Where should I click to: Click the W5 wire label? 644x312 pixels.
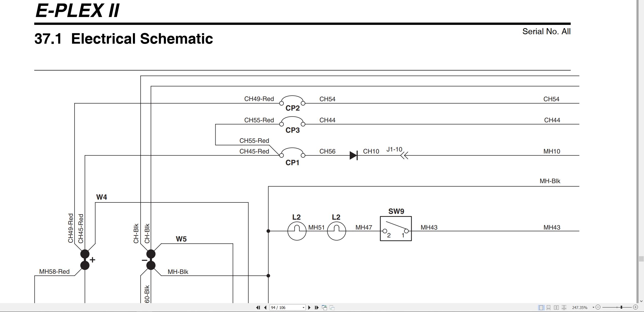181,239
